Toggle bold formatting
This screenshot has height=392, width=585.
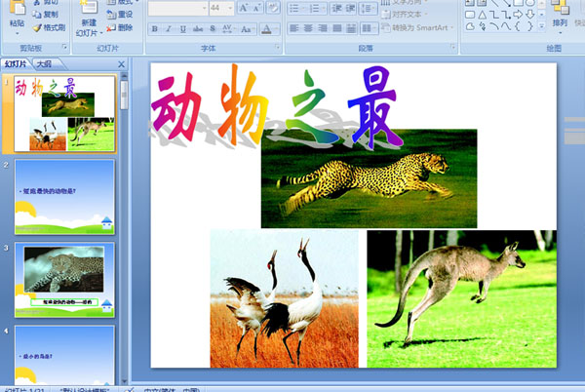[x=155, y=28]
